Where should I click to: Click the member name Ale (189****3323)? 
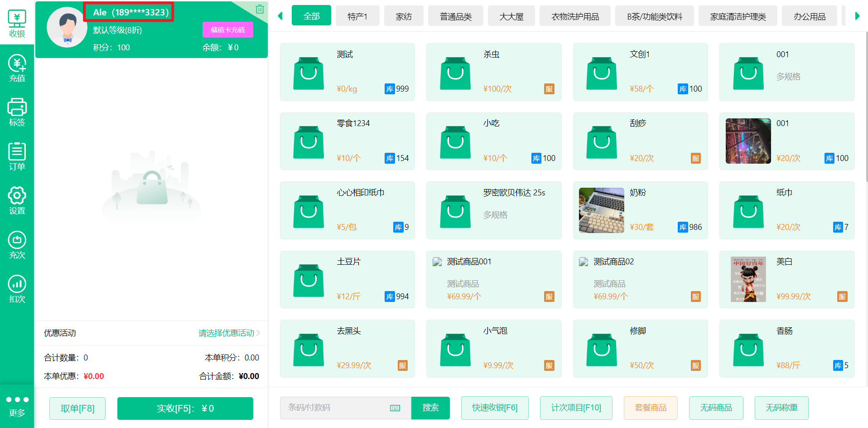click(x=131, y=12)
